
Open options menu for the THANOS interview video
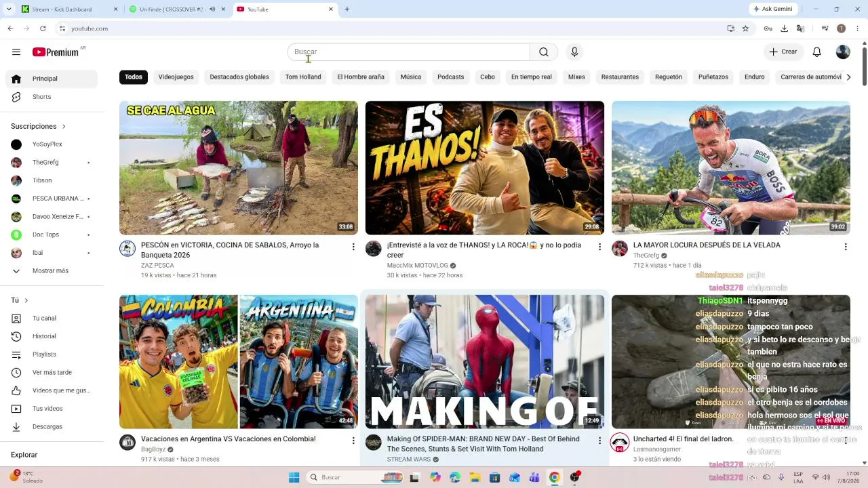(x=599, y=247)
